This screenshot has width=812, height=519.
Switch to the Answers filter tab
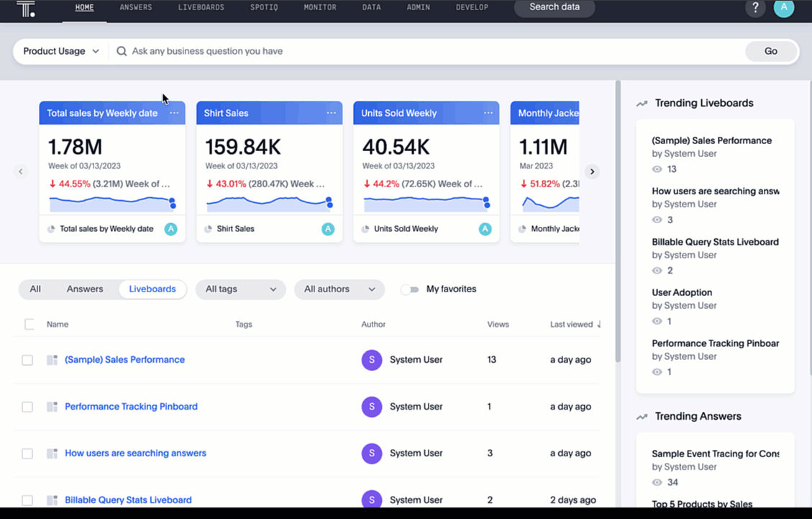[x=85, y=289]
